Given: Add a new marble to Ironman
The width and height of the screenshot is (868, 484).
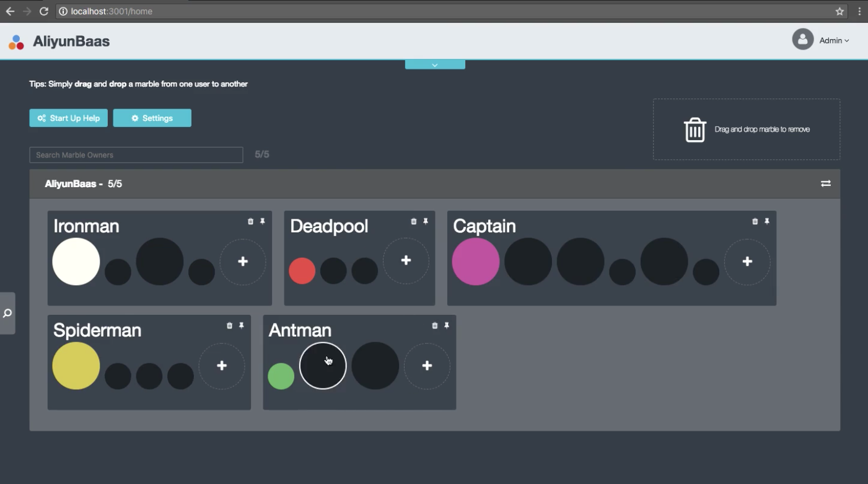Looking at the screenshot, I should coord(243,262).
